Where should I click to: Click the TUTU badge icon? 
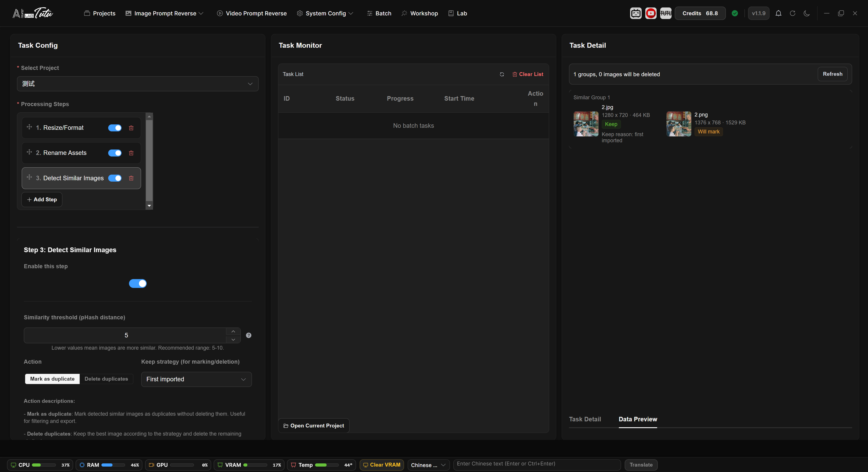tap(665, 13)
